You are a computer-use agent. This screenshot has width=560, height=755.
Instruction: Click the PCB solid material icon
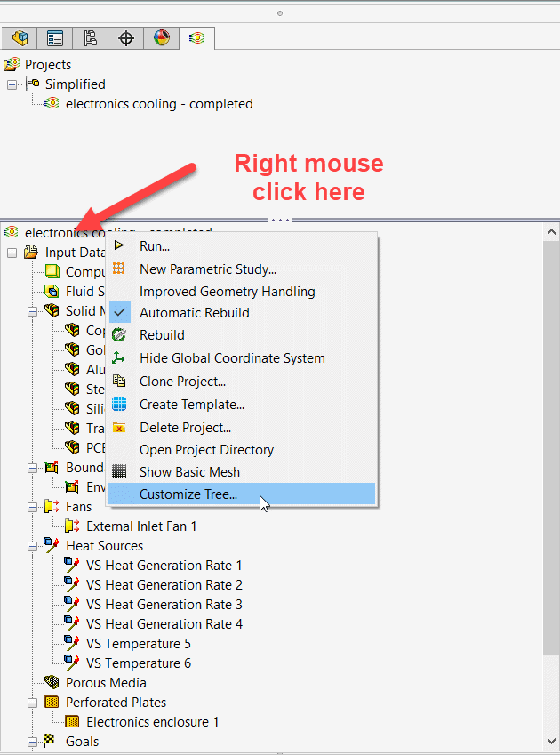[x=72, y=448]
